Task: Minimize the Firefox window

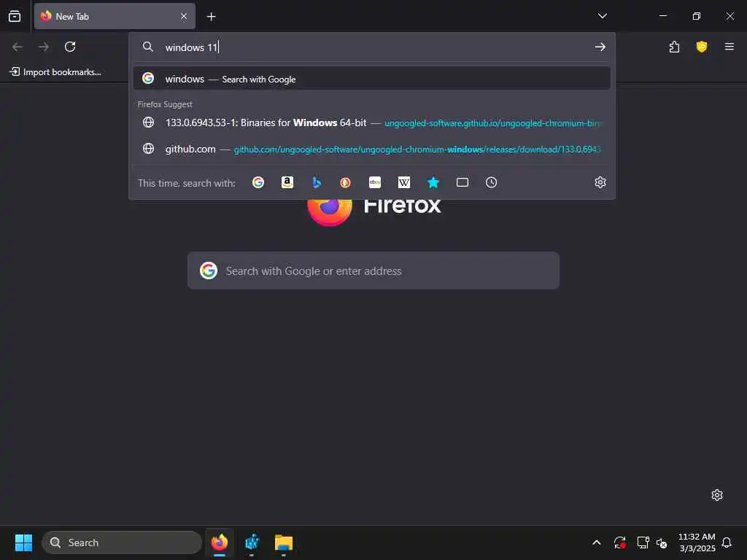Action: click(x=662, y=16)
